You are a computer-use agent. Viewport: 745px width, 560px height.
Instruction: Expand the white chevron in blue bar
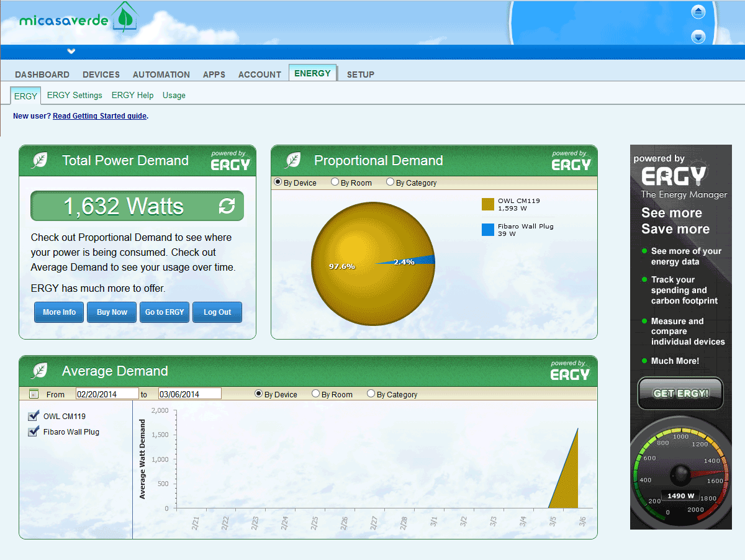pos(71,52)
